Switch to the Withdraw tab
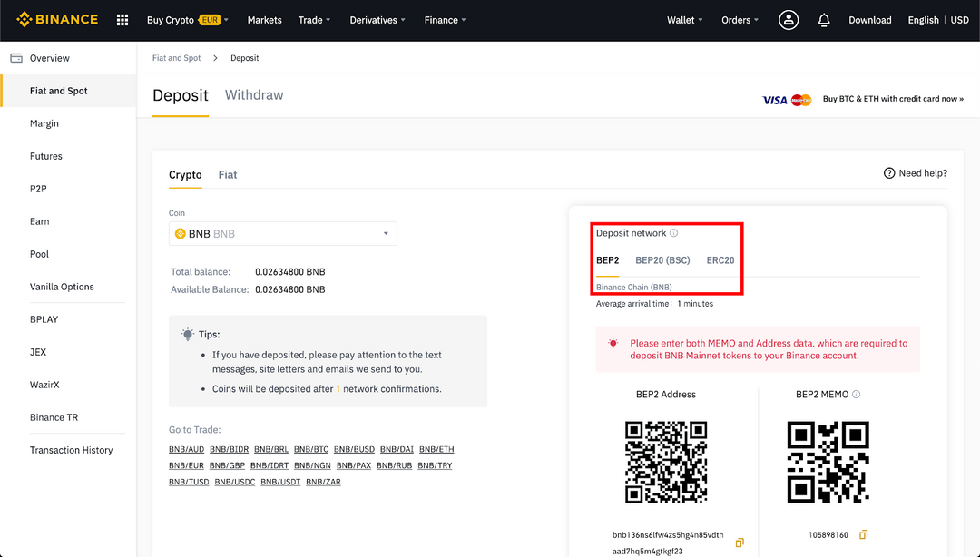This screenshot has height=557, width=980. (x=253, y=94)
